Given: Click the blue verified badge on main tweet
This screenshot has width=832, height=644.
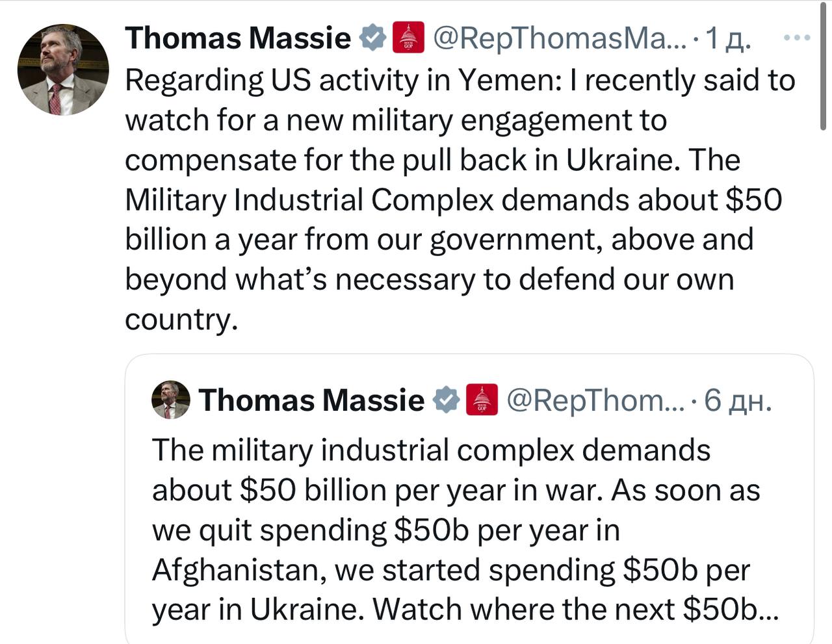Looking at the screenshot, I should pos(373,38).
